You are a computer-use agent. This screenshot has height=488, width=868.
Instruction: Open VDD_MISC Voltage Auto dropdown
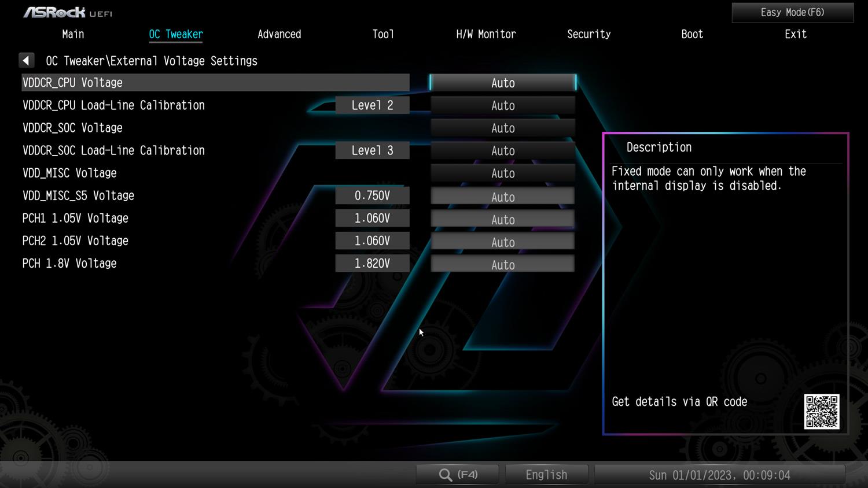point(502,173)
